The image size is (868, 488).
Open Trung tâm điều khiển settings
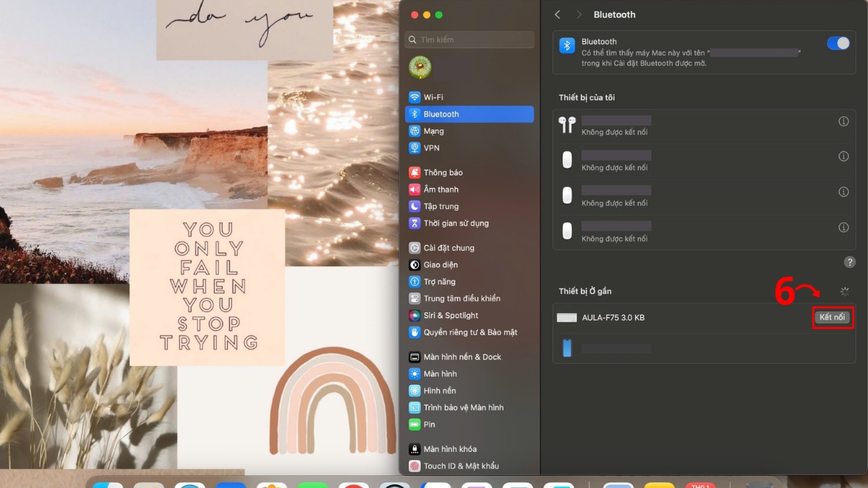(469, 299)
